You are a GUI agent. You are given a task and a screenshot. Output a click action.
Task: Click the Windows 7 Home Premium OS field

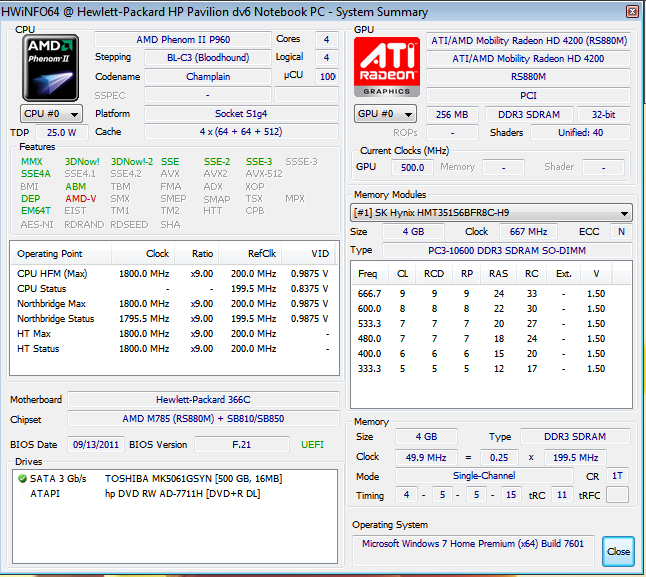coord(473,550)
